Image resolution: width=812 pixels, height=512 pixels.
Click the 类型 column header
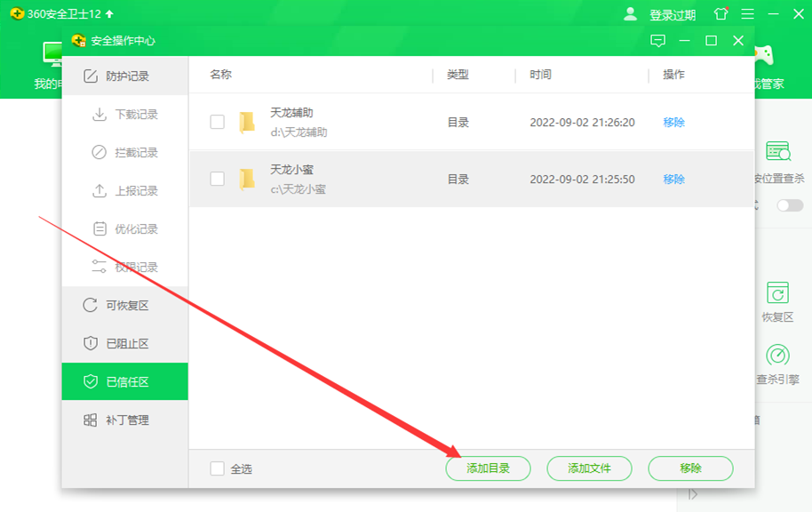(x=458, y=75)
